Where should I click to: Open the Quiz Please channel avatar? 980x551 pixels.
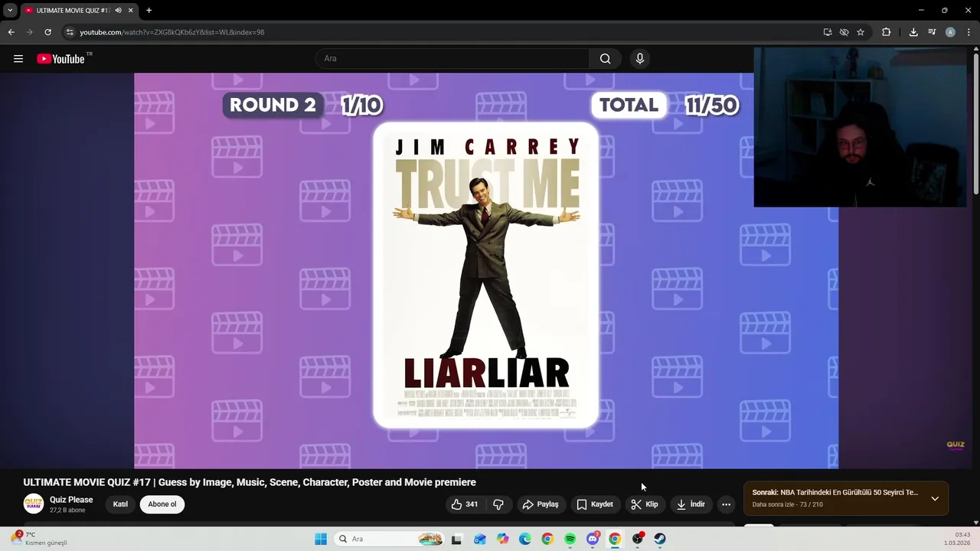34,504
